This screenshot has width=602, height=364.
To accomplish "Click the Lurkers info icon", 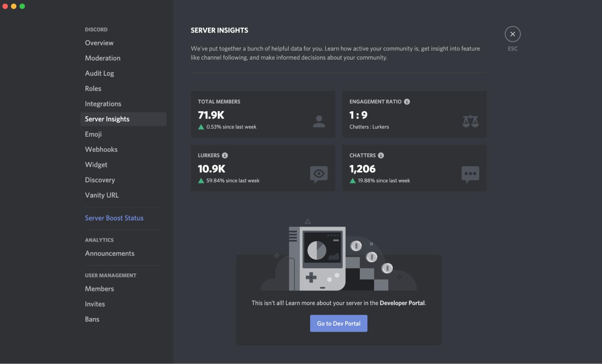I will coord(224,156).
